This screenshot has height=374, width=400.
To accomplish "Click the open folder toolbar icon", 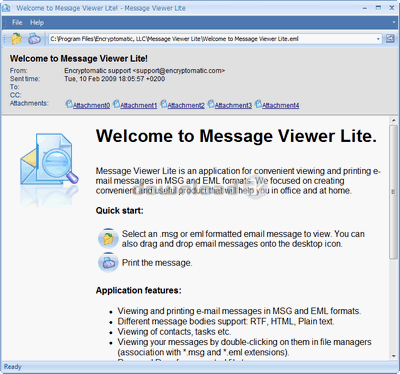I will [17, 39].
